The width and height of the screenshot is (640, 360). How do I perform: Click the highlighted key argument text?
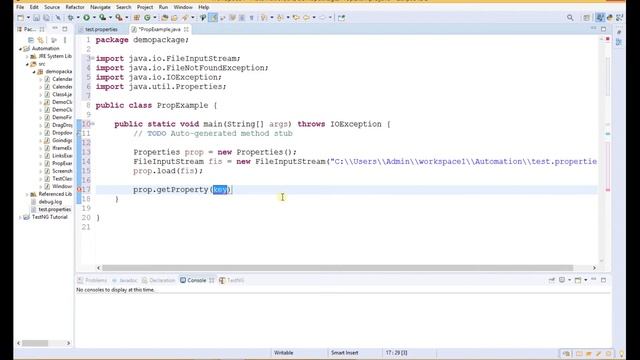220,189
